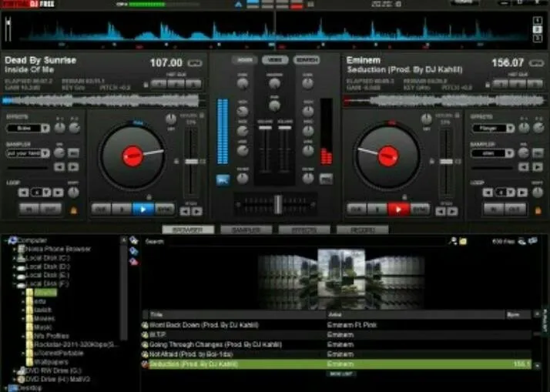Image resolution: width=550 pixels, height=392 pixels.
Task: Nudge pitch down on Eminem deck
Action: click(x=440, y=212)
